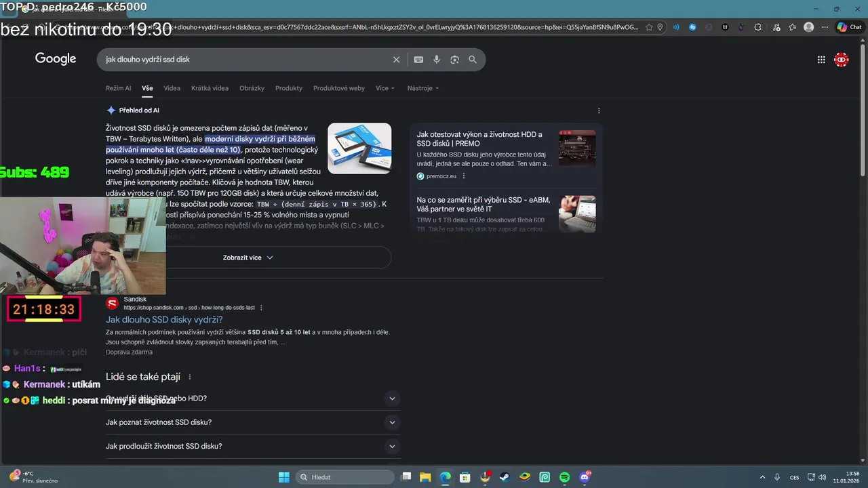The height and width of the screenshot is (488, 868).
Task: Open the browser extensions puzzle icon
Action: tap(757, 27)
